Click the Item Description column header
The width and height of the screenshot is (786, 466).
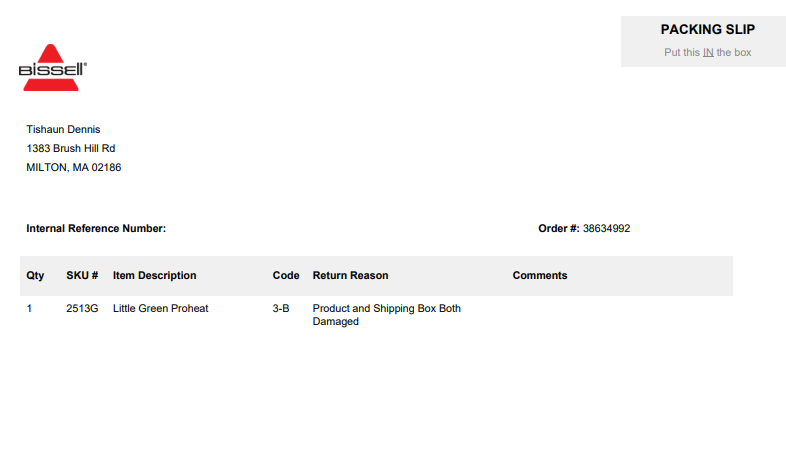coord(154,276)
